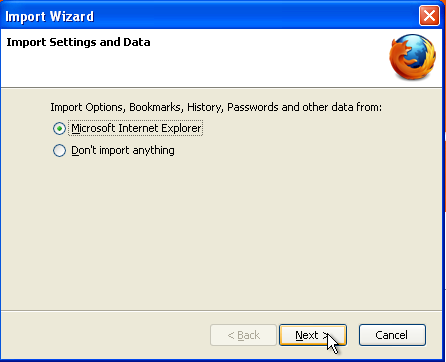446x362 pixels.
Task: Click the word "Explorer" in the first option
Action: (x=182, y=128)
